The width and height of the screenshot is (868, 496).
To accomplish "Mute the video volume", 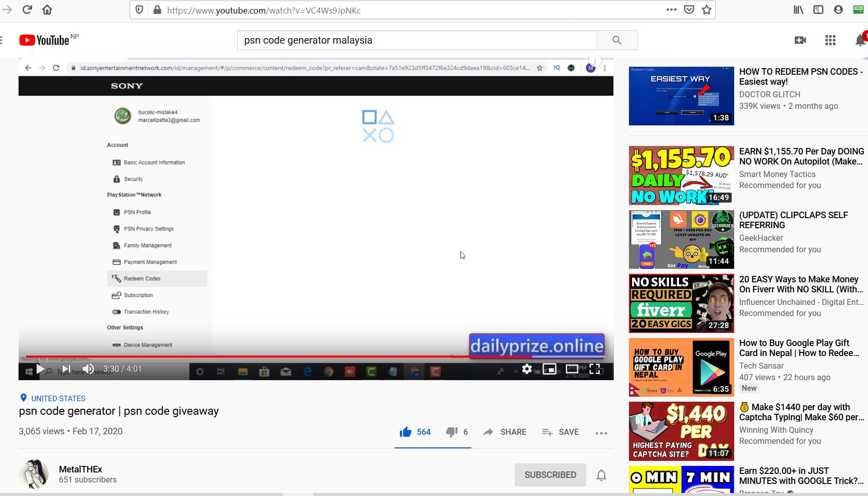I will tap(88, 370).
